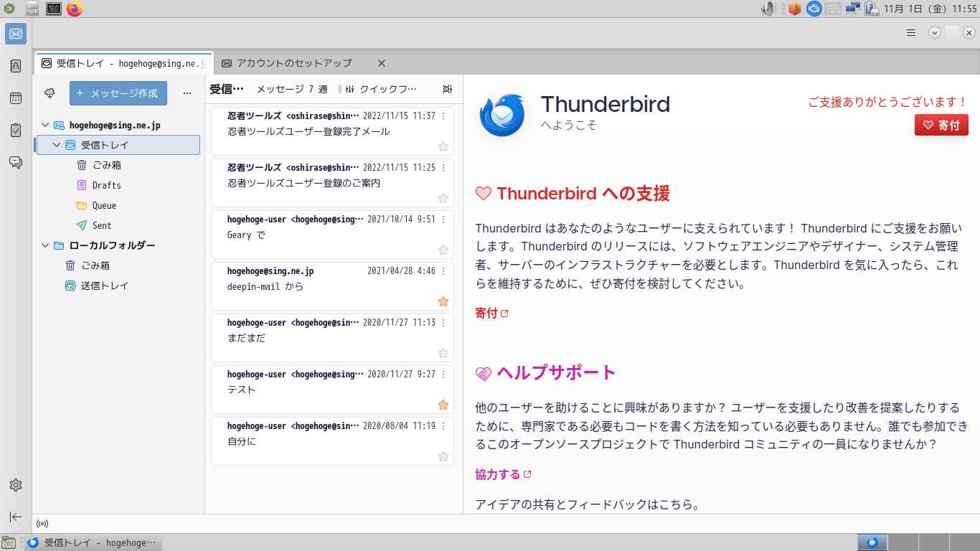Viewport: 980px width, 551px height.
Task: Open the 送信トレイ local folder
Action: tap(118, 286)
